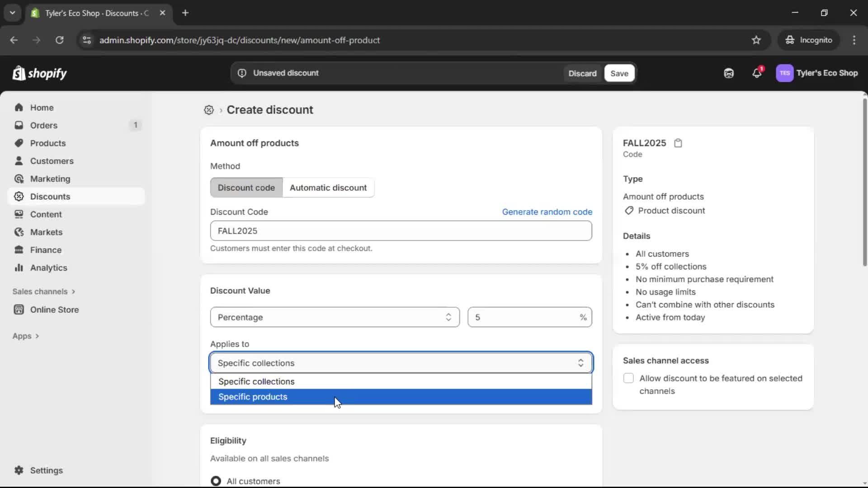Open Marketing from the sidebar
The width and height of the screenshot is (868, 488).
(50, 178)
